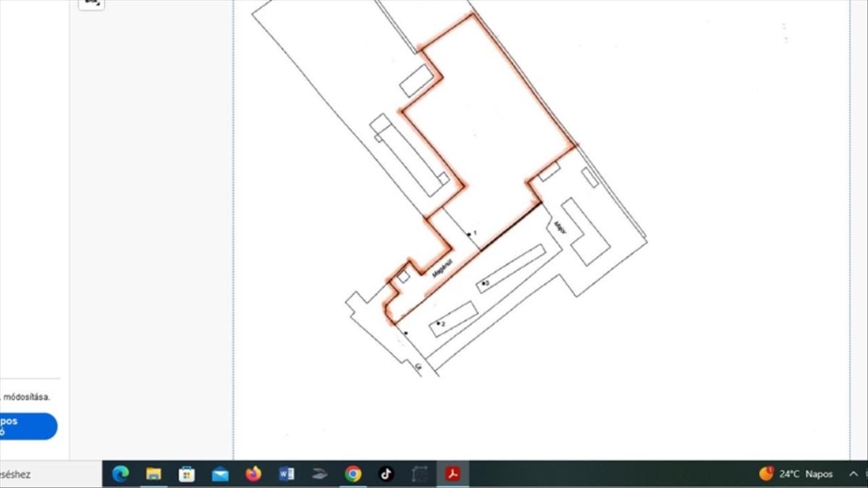868x488 pixels.
Task: Switch to Google Chrome in the taskbar
Action: (353, 474)
